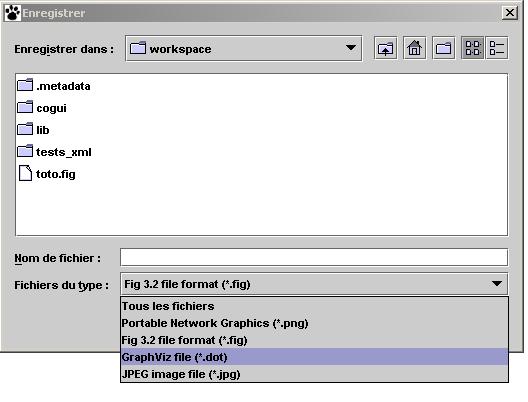Click the Up One Level folder icon
The image size is (528, 402).
click(x=386, y=48)
